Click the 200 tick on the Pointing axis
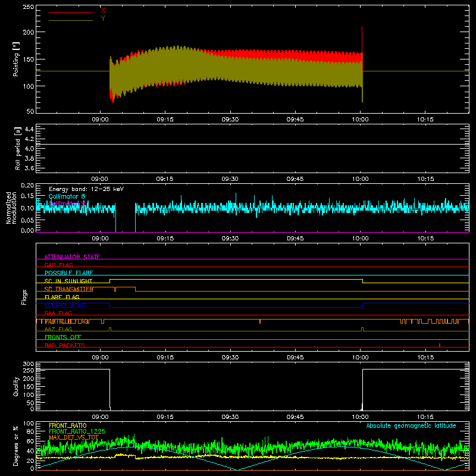The width and height of the screenshot is (476, 476). click(x=29, y=32)
